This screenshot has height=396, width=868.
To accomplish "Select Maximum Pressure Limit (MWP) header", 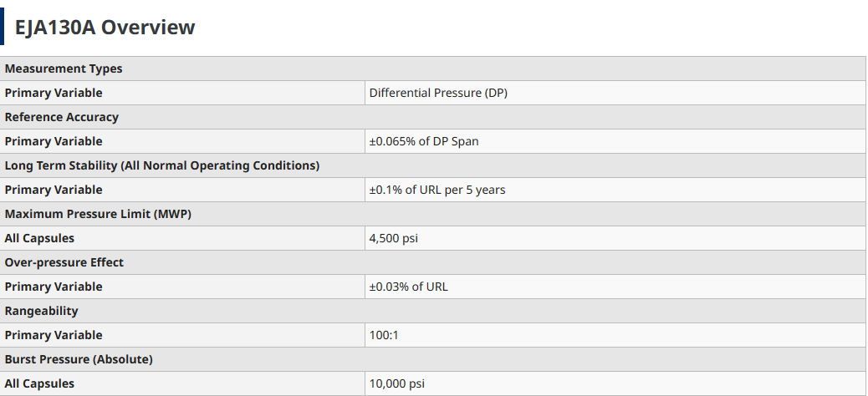I will pyautogui.click(x=433, y=214).
